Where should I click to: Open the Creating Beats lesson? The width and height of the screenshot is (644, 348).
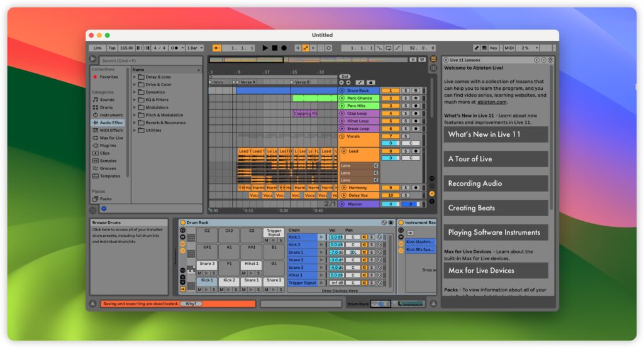496,208
